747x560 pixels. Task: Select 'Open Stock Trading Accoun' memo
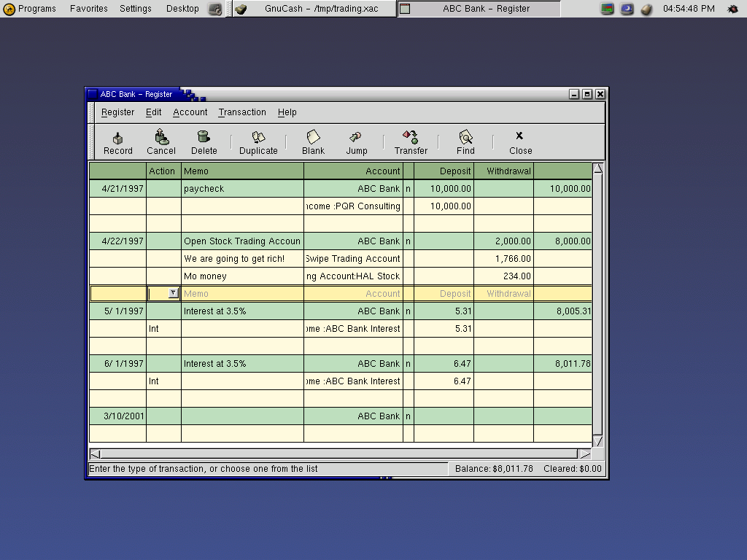click(242, 241)
